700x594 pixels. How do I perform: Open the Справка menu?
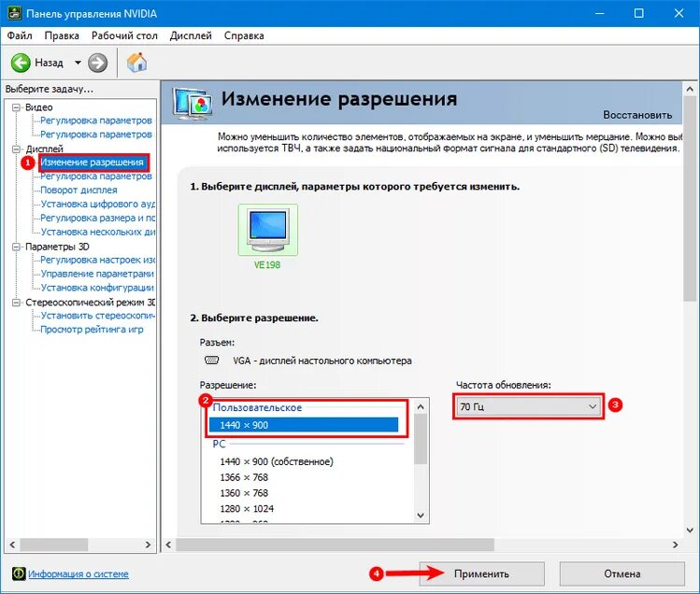click(244, 35)
